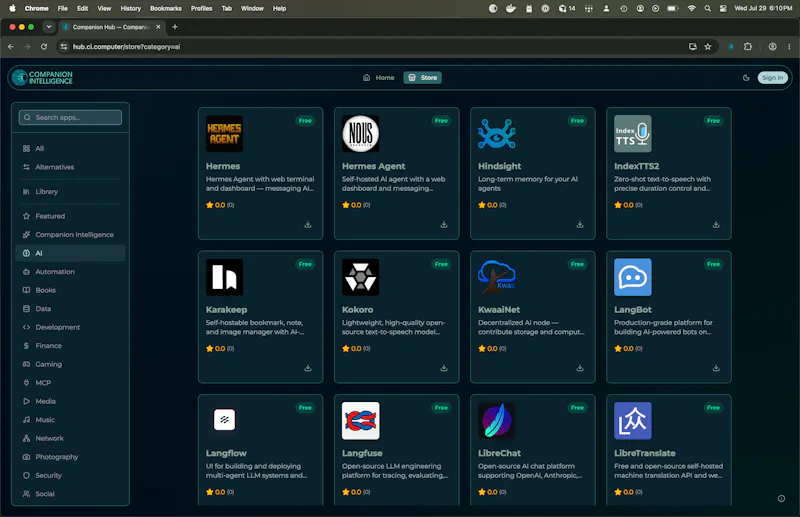Screen dimensions: 800x517
Task: Open the Chrome Profiles menu
Action: point(201,9)
